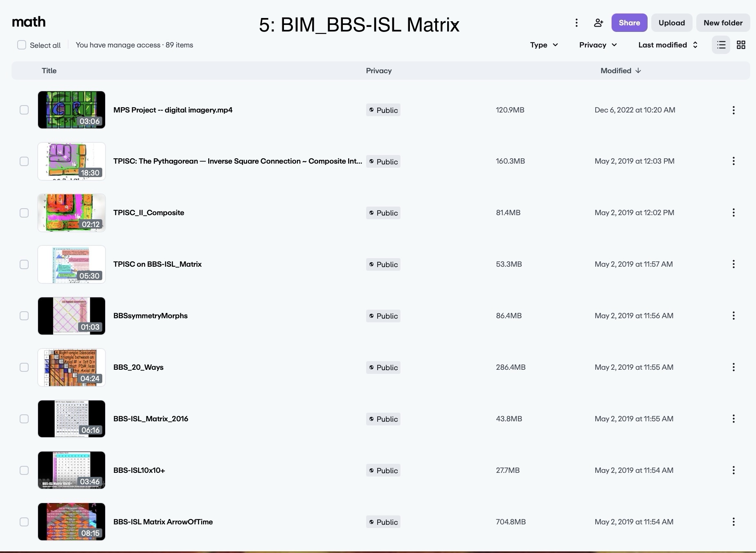
Task: Tick checkbox for MPS Project video
Action: click(x=24, y=110)
